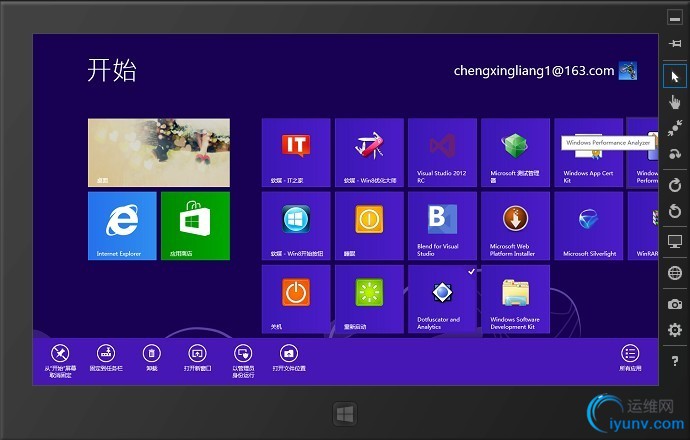Select basic touch mode hand icon
The height and width of the screenshot is (440, 690).
(x=675, y=103)
